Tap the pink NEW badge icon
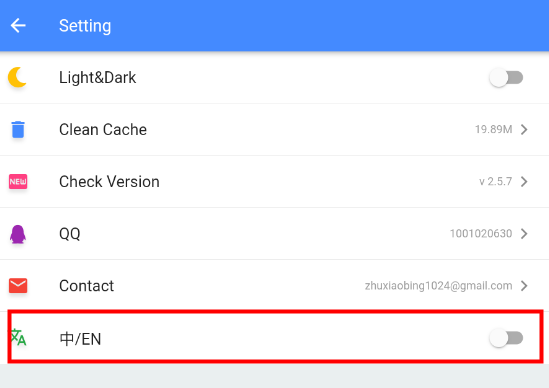Image resolution: width=549 pixels, height=388 pixels. tap(18, 181)
